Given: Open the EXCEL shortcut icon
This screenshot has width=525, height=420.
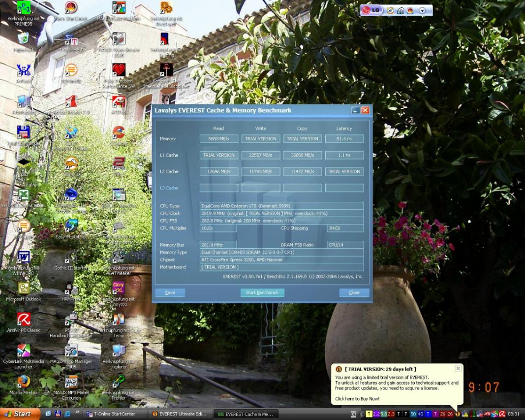Looking at the screenshot, I should 23,194.
